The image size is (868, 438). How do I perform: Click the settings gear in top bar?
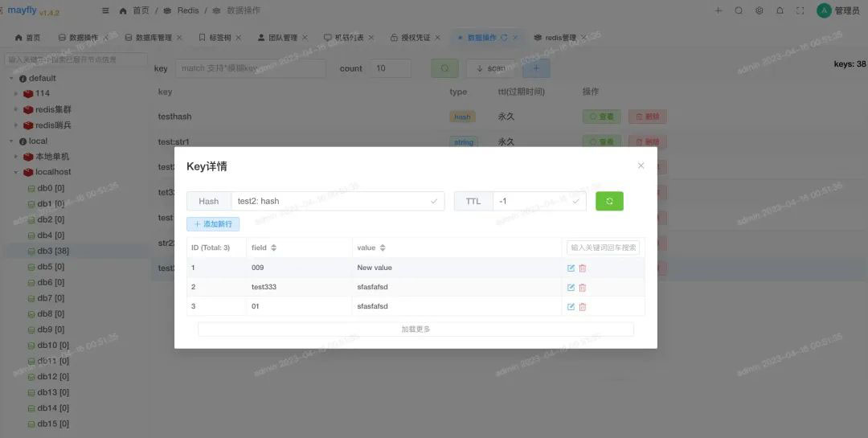pyautogui.click(x=759, y=10)
